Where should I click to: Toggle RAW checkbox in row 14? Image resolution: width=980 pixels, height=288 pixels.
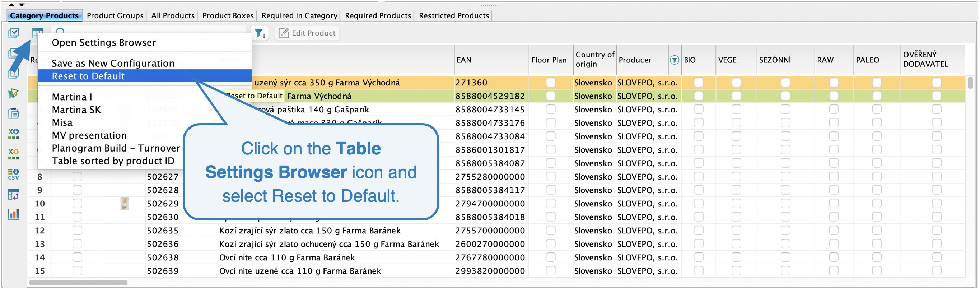(834, 257)
